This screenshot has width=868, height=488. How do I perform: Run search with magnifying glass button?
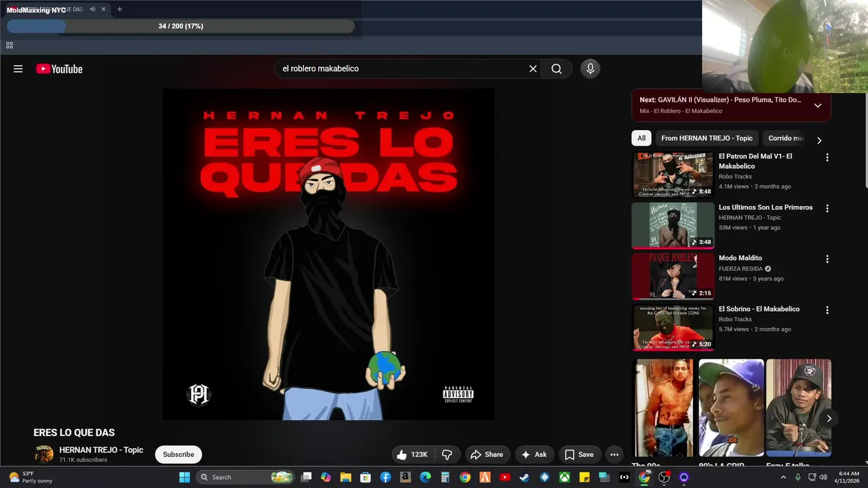coord(557,68)
